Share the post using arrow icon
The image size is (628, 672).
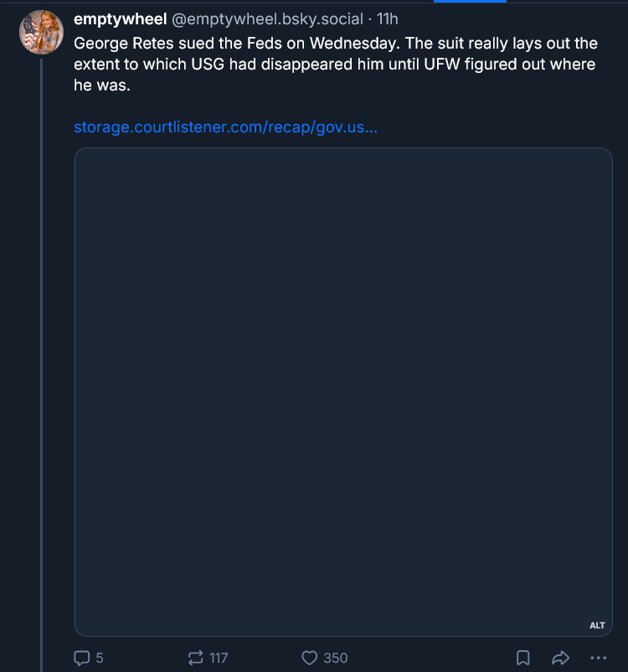561,658
